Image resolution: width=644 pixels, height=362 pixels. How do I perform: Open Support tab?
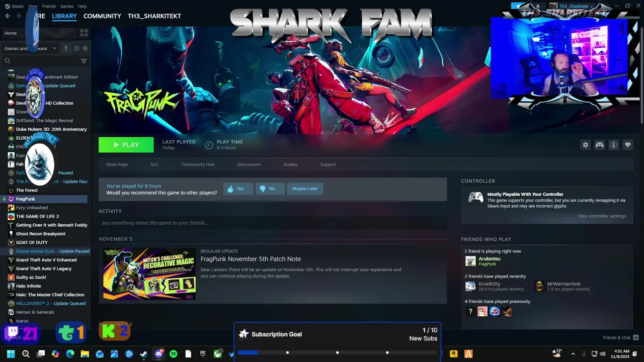pos(328,164)
